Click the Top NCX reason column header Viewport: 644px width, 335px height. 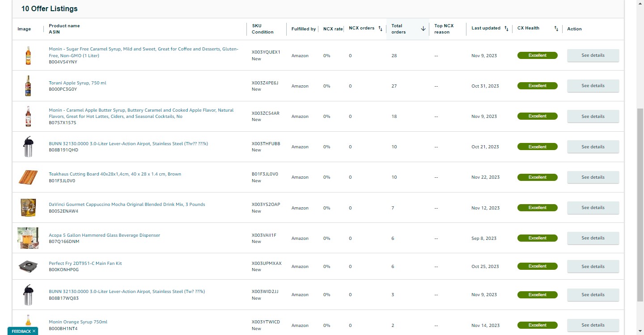click(x=444, y=29)
